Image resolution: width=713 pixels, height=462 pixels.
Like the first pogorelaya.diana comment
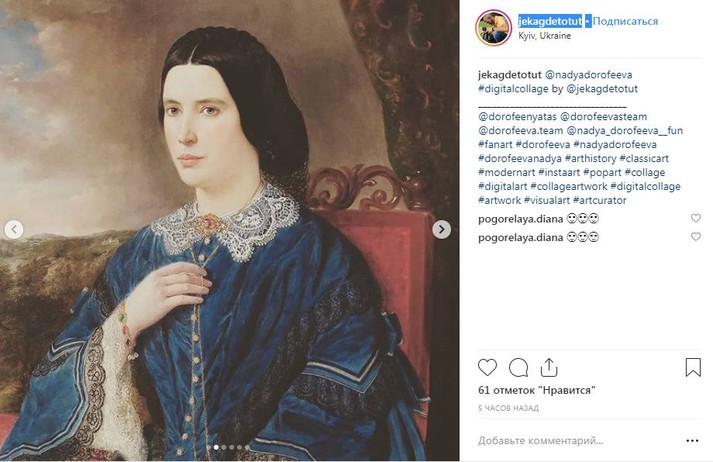pos(696,218)
